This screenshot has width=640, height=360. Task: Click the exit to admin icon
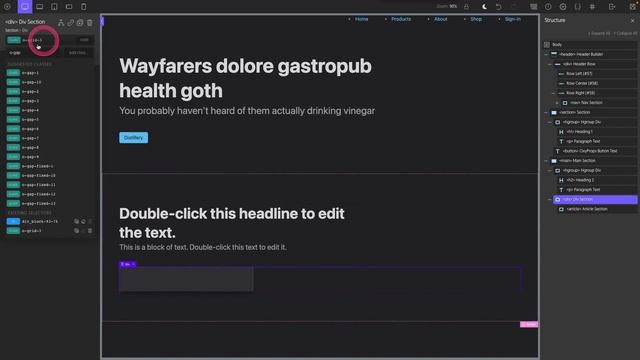tap(612, 7)
